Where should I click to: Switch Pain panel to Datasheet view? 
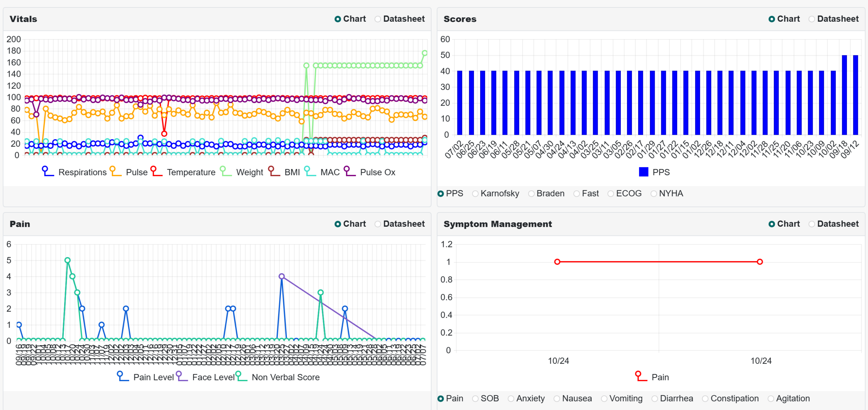tap(400, 224)
